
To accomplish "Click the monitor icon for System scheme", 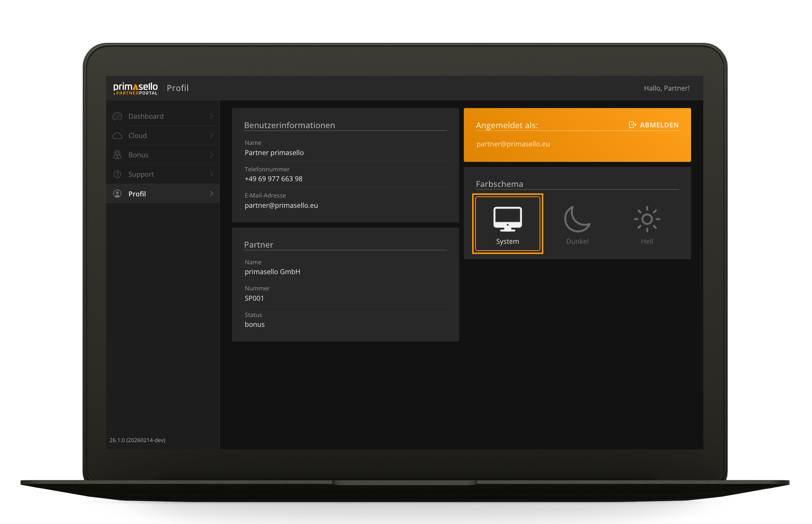I will click(507, 219).
